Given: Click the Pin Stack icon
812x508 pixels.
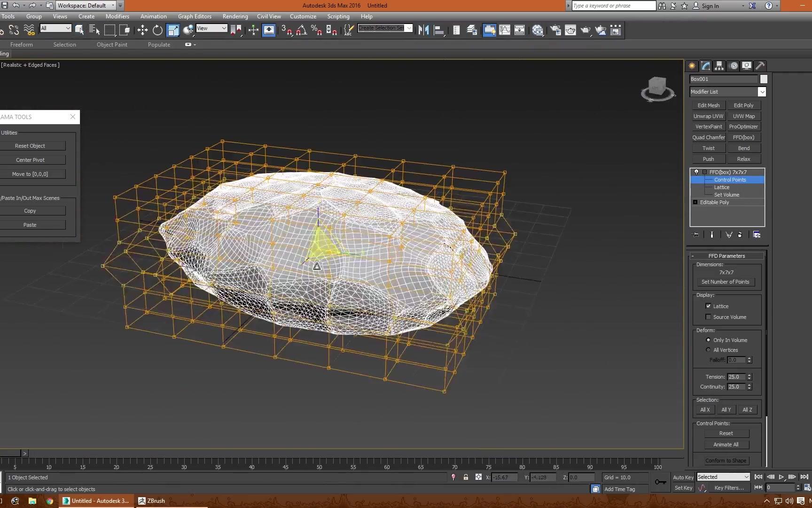Looking at the screenshot, I should pyautogui.click(x=696, y=235).
